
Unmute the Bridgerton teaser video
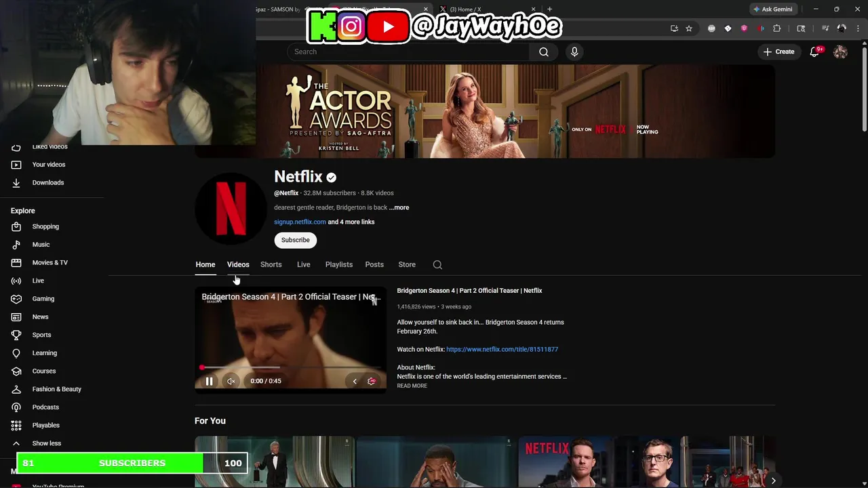coord(231,381)
